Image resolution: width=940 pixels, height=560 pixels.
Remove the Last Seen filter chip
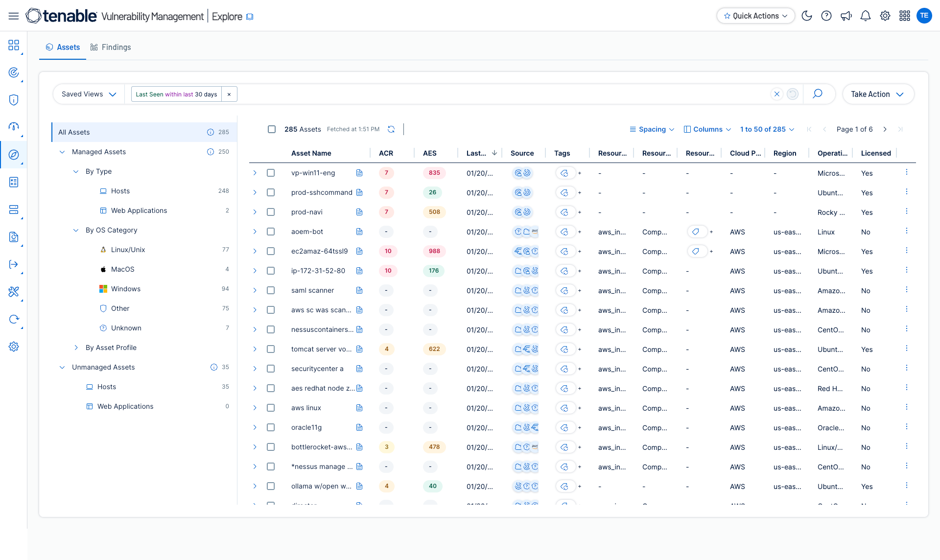click(229, 94)
